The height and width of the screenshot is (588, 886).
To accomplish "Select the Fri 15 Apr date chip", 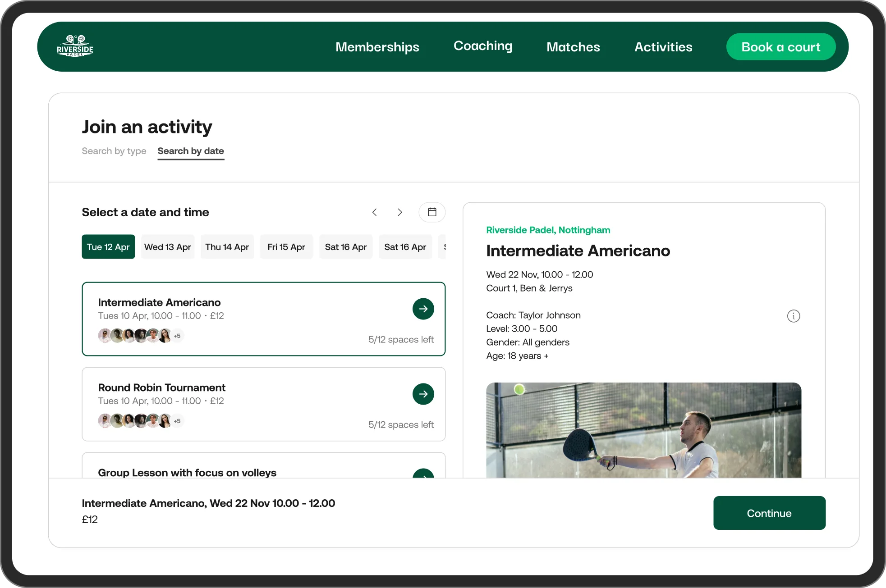I will click(286, 247).
